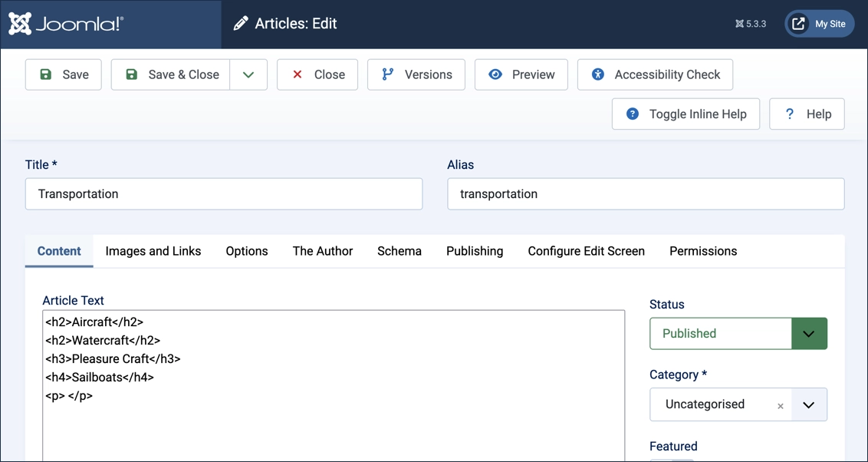Toggle Inline Help for form fields

[x=685, y=114]
